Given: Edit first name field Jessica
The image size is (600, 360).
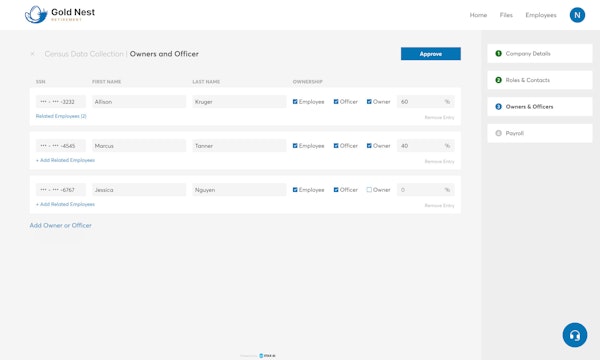Looking at the screenshot, I should (x=139, y=190).
